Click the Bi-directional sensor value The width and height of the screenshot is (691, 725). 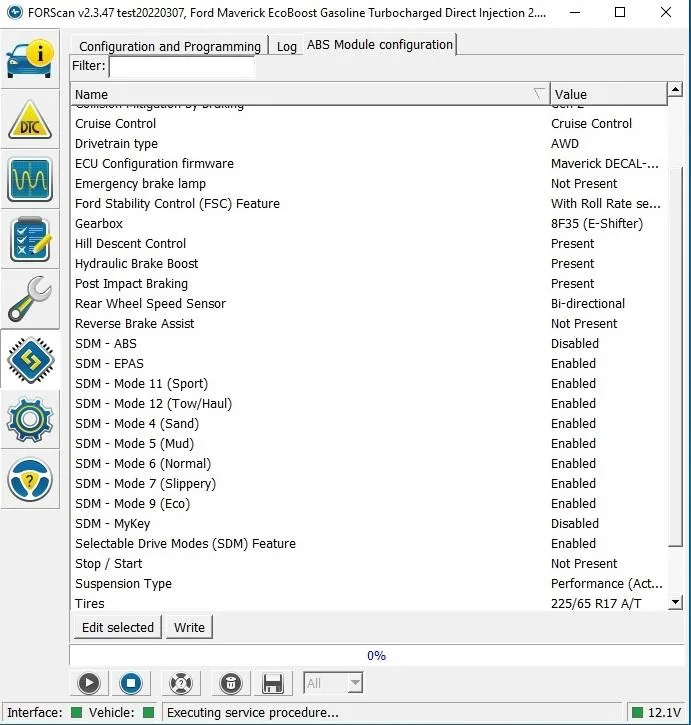588,303
